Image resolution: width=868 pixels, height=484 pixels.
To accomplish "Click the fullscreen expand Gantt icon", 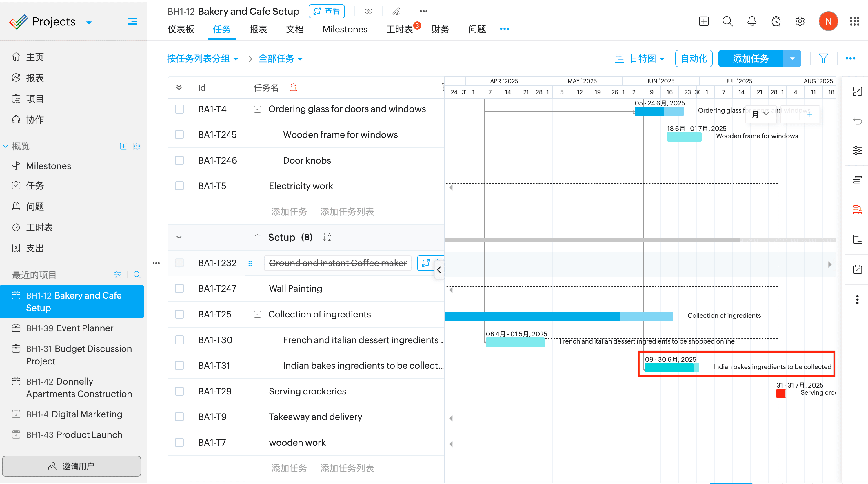I will [857, 91].
